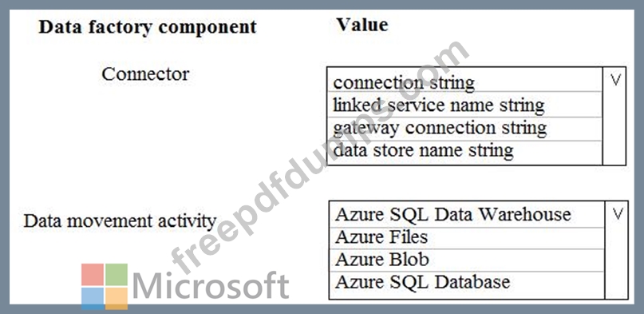This screenshot has width=644, height=314.
Task: Pick 'gateway connection string' option
Action: [x=464, y=129]
